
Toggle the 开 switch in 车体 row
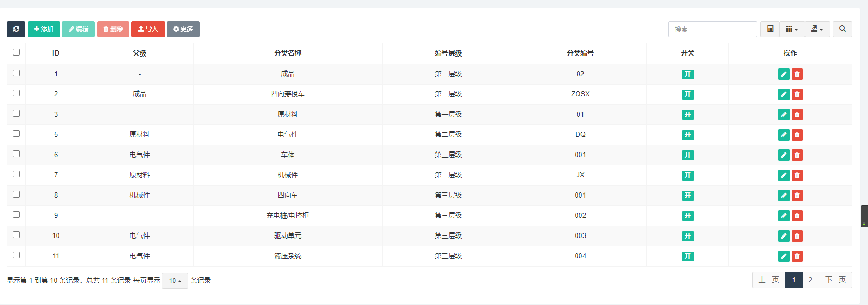click(x=687, y=155)
